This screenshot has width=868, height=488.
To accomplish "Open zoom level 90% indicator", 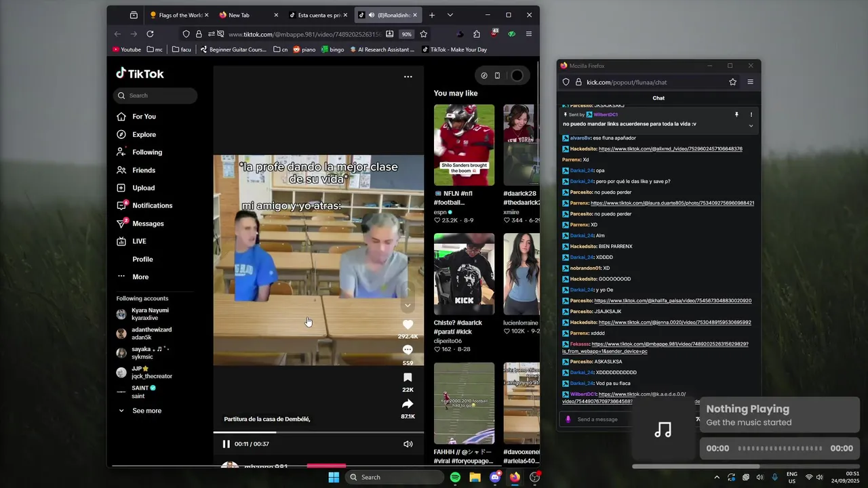I will (406, 34).
